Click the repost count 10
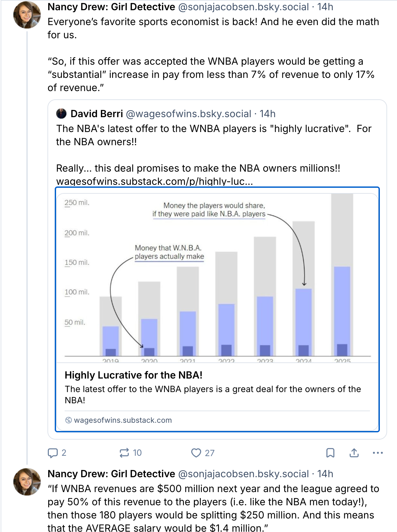Image resolution: width=397 pixels, height=532 pixels. click(137, 453)
